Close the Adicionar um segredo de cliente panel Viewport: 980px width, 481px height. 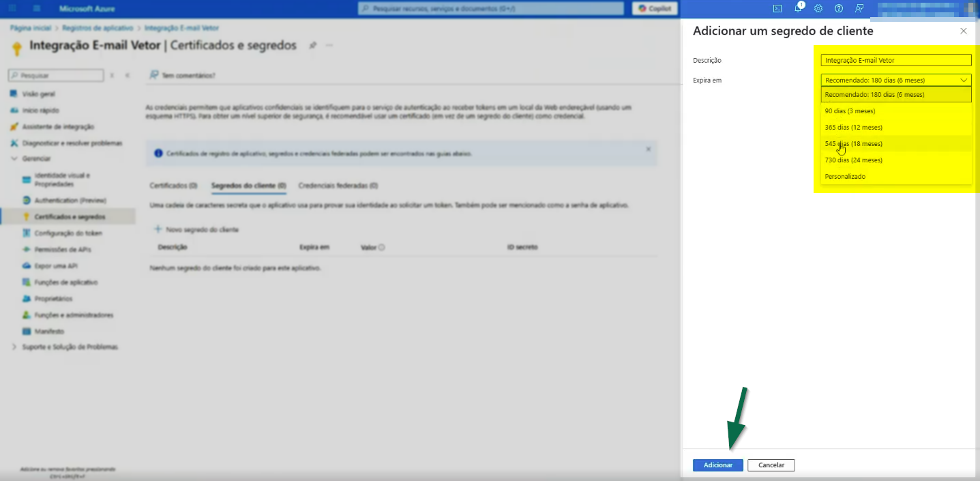click(x=964, y=31)
